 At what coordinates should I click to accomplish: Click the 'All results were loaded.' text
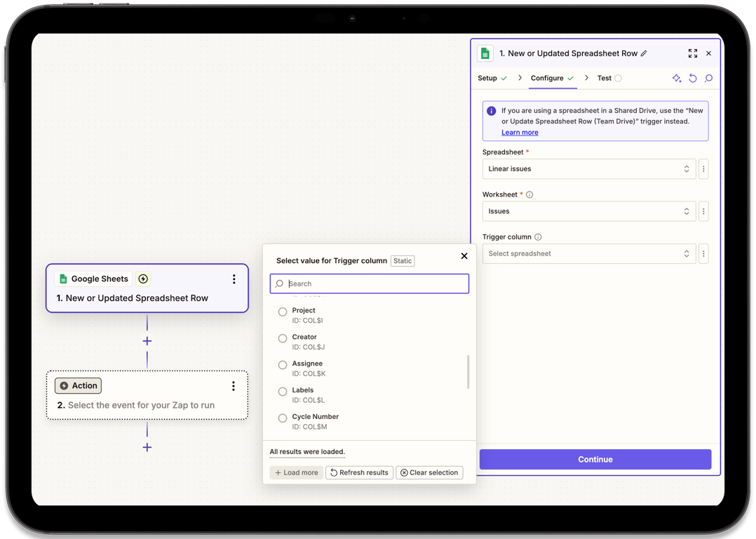307,452
